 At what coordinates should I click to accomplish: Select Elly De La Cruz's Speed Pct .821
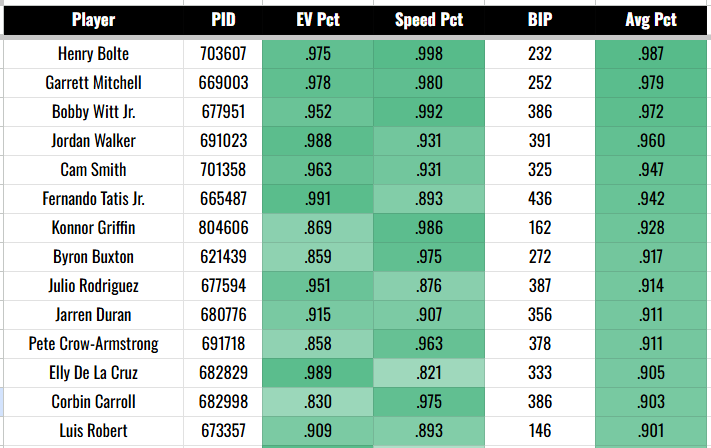click(429, 373)
